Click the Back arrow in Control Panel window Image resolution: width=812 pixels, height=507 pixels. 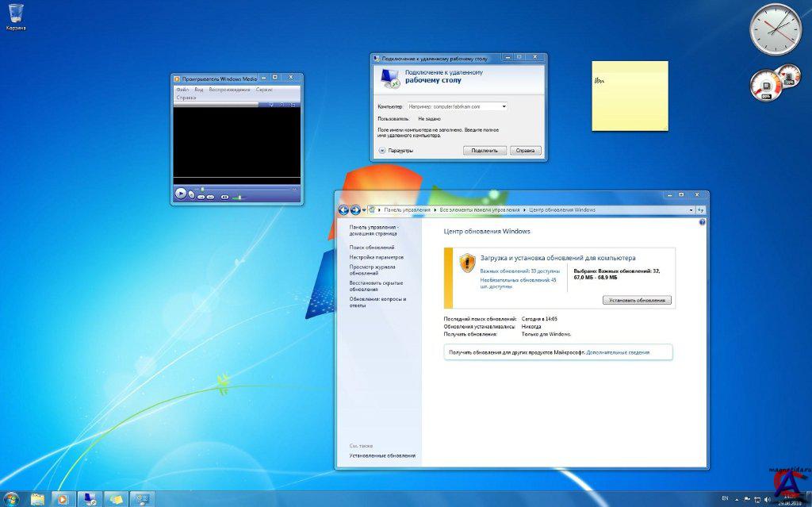(x=343, y=210)
